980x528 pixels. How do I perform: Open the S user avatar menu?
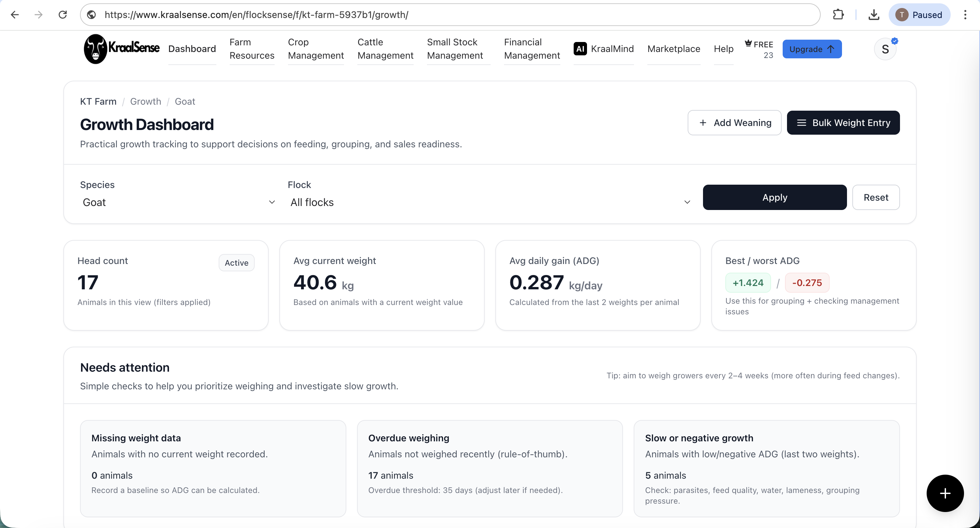885,49
